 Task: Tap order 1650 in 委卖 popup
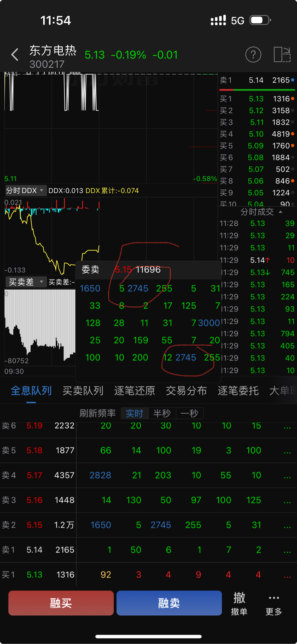click(90, 289)
